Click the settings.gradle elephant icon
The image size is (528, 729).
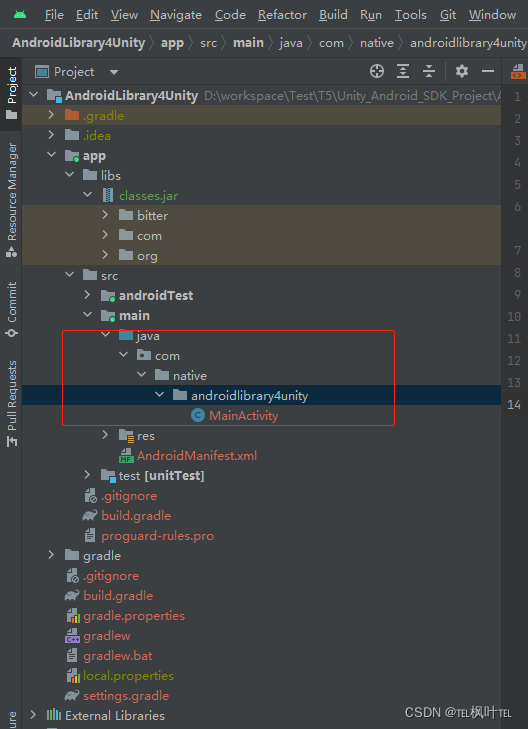point(72,696)
